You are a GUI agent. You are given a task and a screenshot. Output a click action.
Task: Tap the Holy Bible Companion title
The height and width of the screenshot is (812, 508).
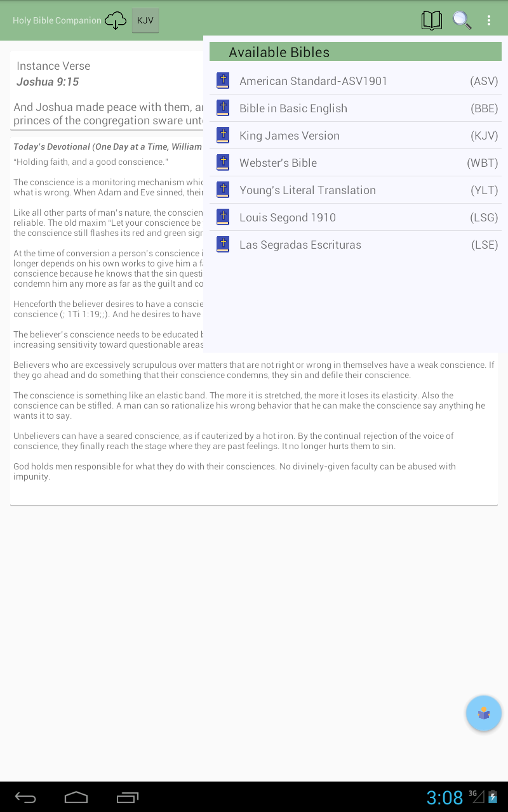click(x=57, y=20)
